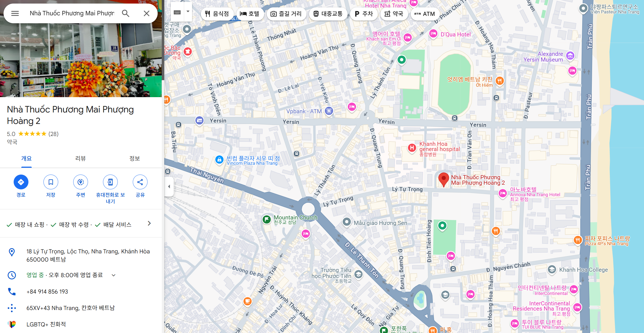Expand service options chevron arrow
Viewport: 644px width, 333px height.
tap(149, 224)
